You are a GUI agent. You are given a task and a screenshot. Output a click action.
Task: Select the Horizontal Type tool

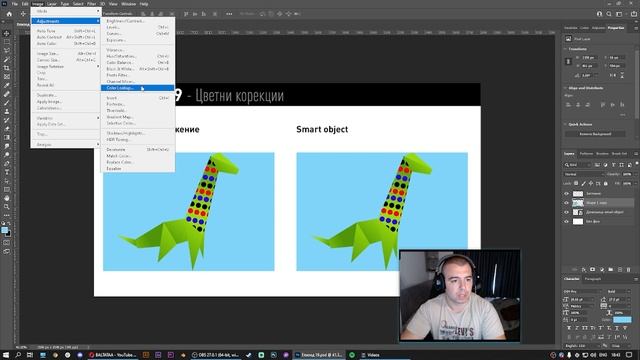[7, 172]
